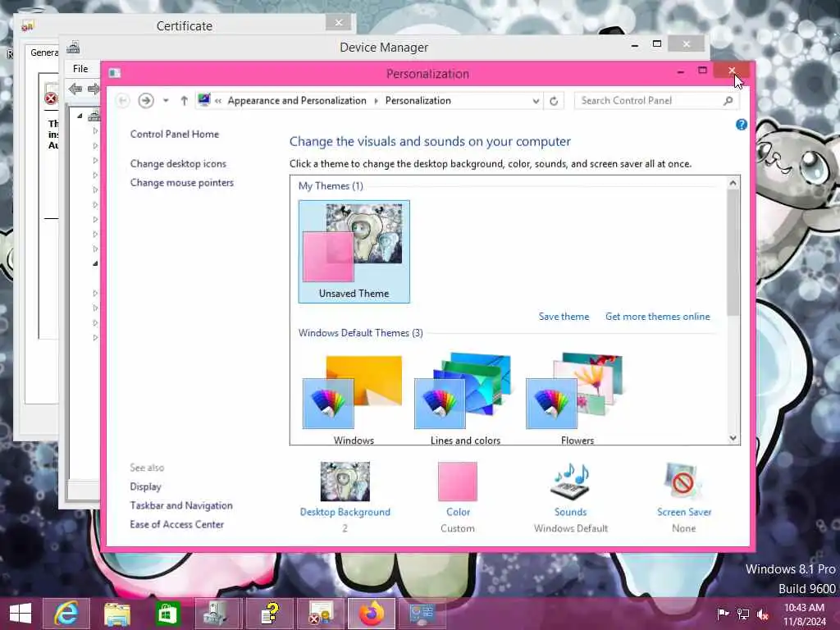Select the Lines and colors theme
Screen dimensions: 840x630
465,399
